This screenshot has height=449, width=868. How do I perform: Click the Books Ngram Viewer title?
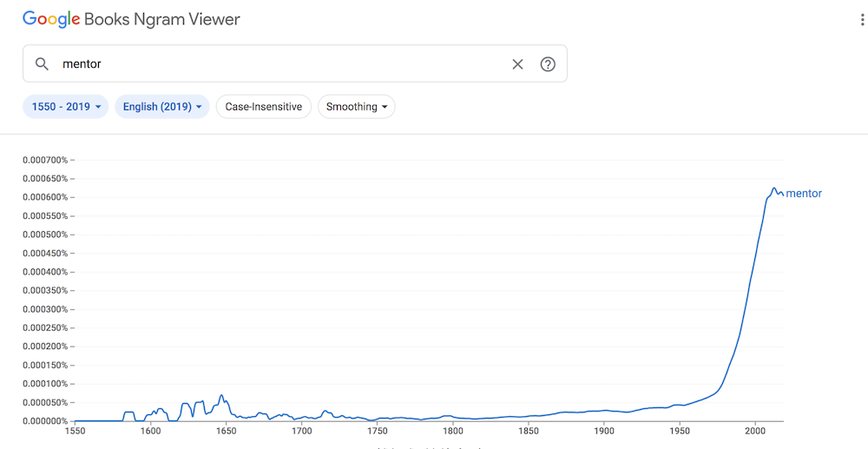point(162,19)
